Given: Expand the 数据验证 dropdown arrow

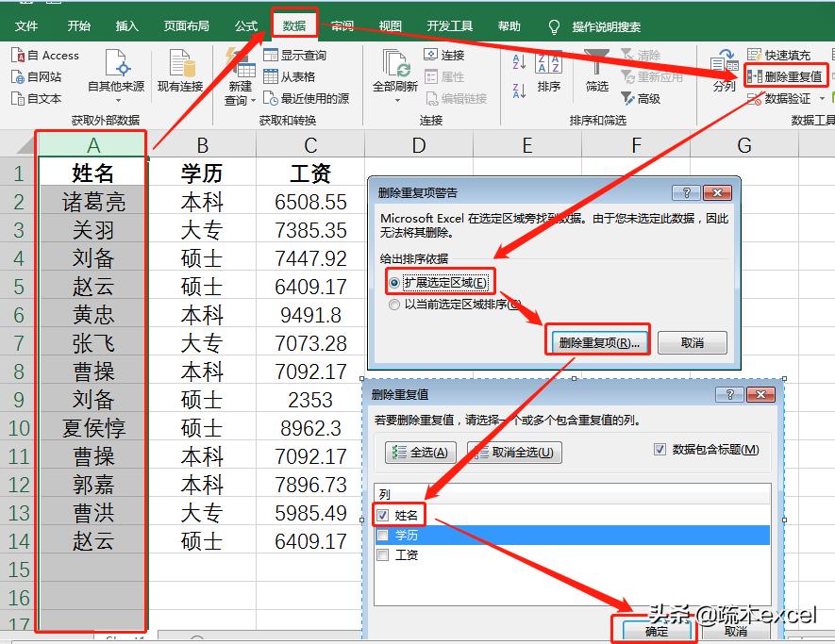Looking at the screenshot, I should (821, 97).
